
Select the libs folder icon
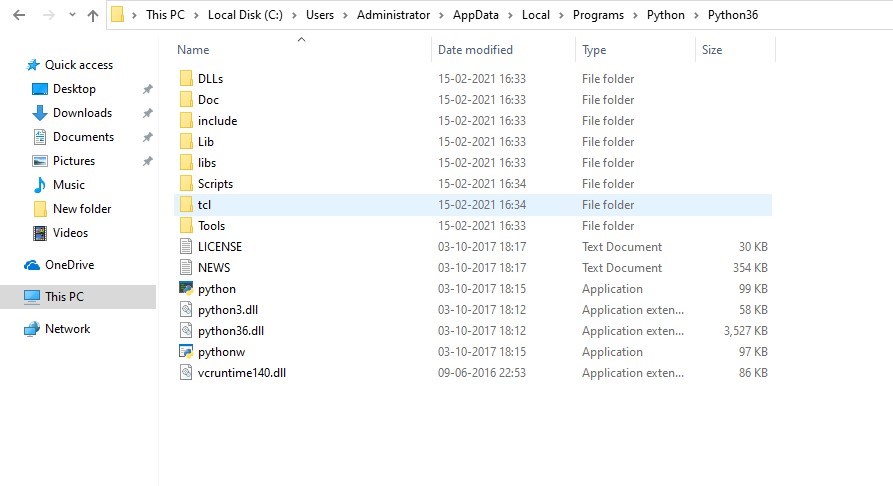point(186,162)
